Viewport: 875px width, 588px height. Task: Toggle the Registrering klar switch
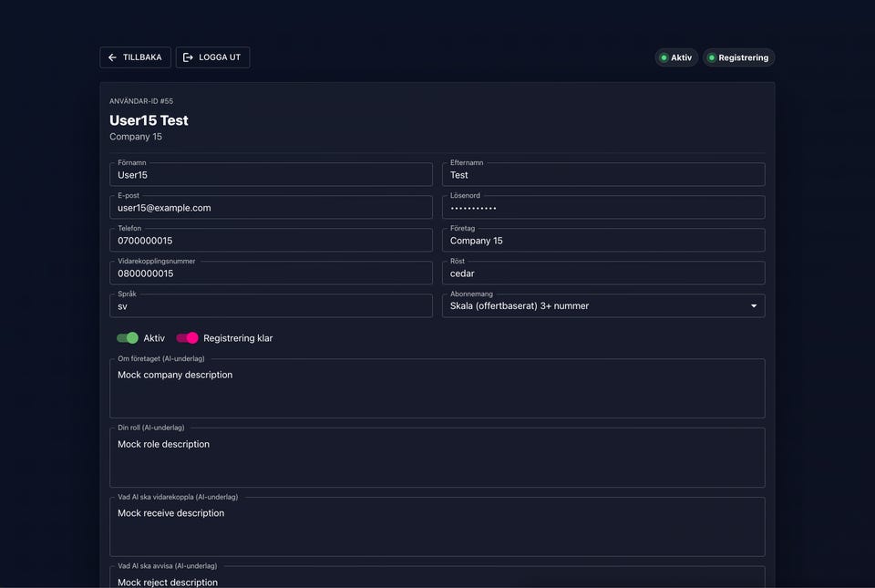188,338
